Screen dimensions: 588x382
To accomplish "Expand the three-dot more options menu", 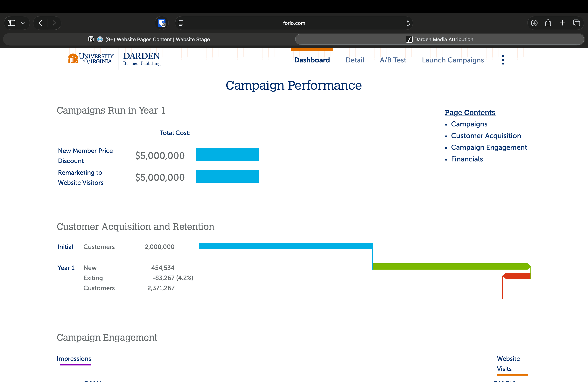I will click(503, 60).
